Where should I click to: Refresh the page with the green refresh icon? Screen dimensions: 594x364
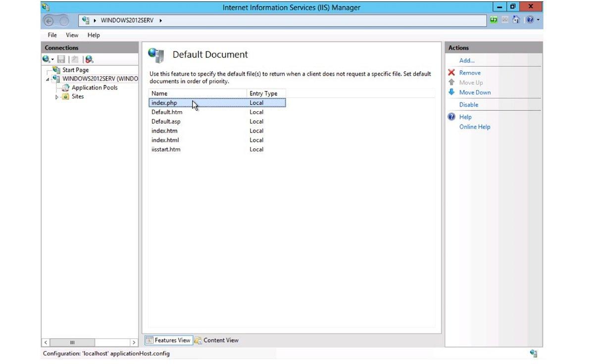[494, 20]
